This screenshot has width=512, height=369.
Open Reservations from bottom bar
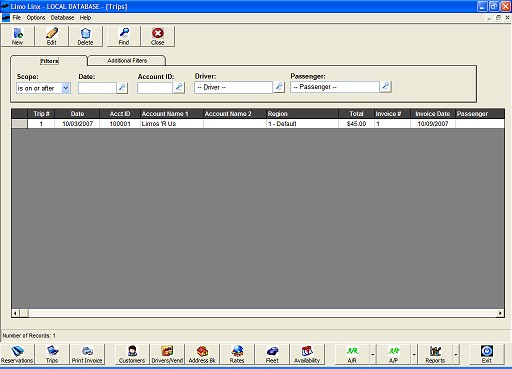pyautogui.click(x=17, y=354)
